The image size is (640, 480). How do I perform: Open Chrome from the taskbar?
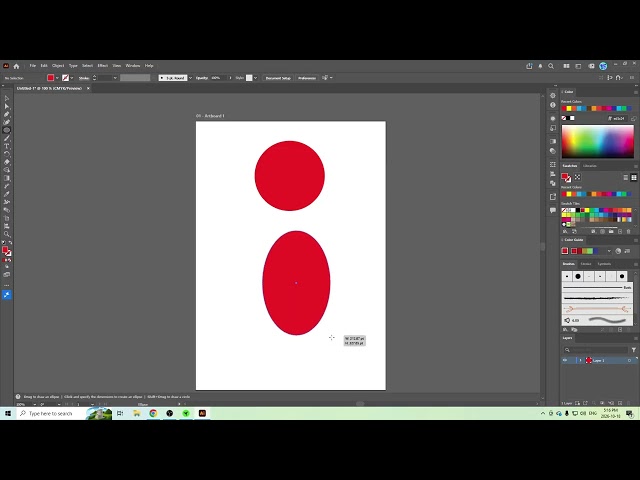tap(153, 413)
